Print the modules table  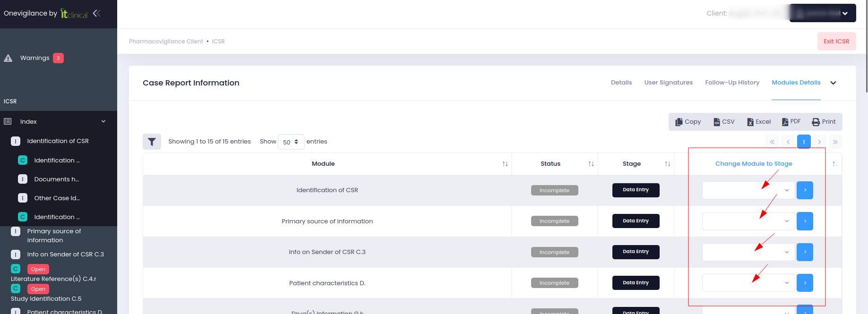(x=824, y=121)
